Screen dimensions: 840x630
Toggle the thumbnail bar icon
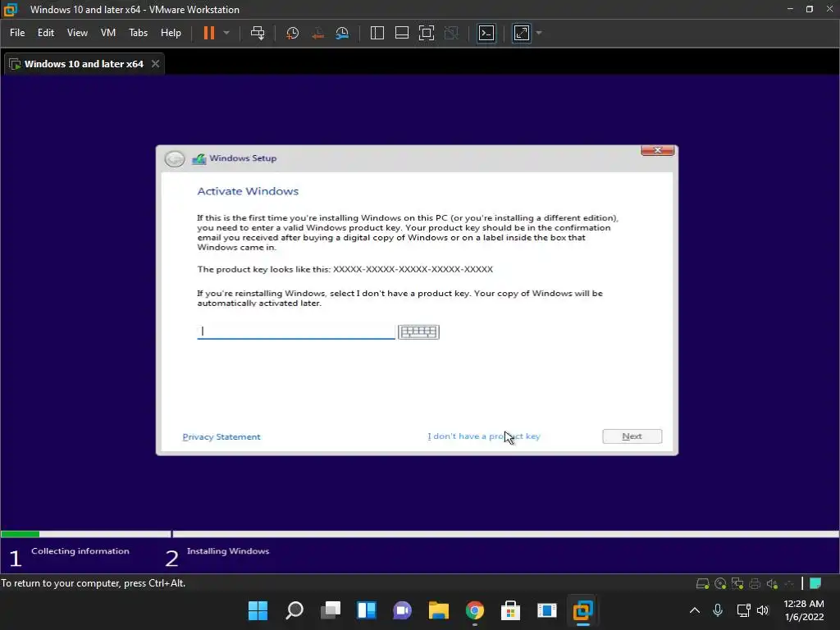tap(402, 33)
